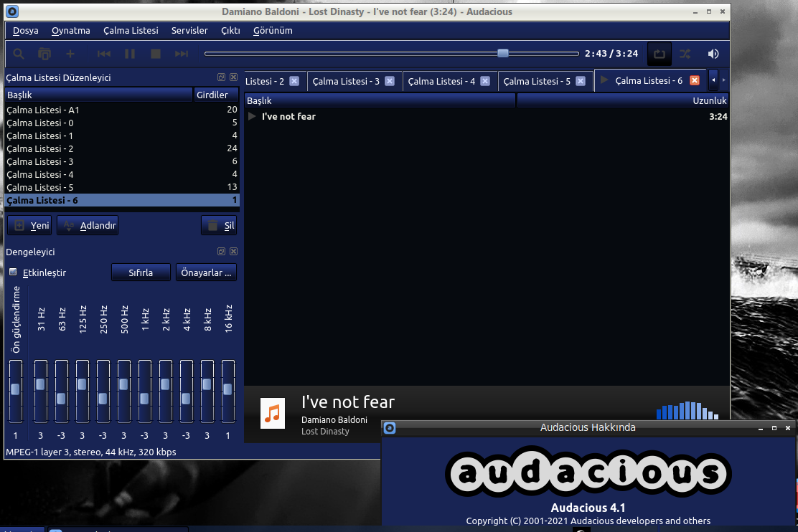Open the Önayarlar presets button

coord(206,272)
